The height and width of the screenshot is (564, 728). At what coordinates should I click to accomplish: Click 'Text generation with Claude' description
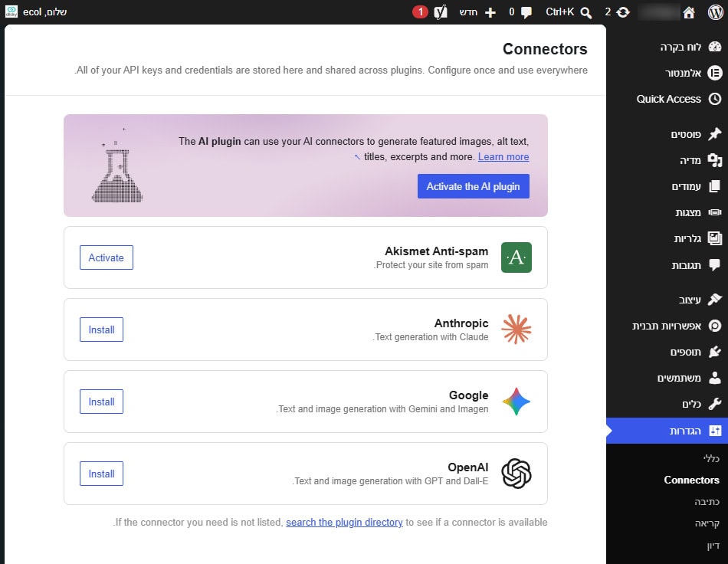[431, 337]
